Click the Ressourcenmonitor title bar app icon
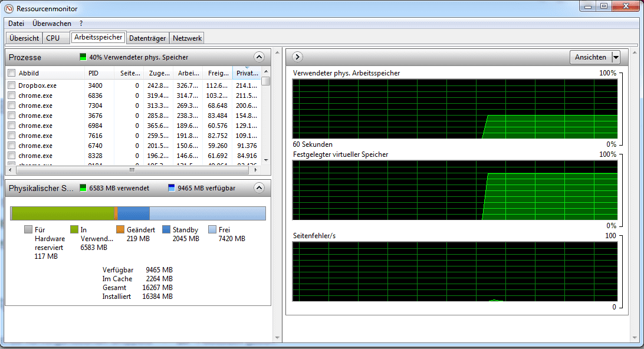The height and width of the screenshot is (349, 644). 9,8
